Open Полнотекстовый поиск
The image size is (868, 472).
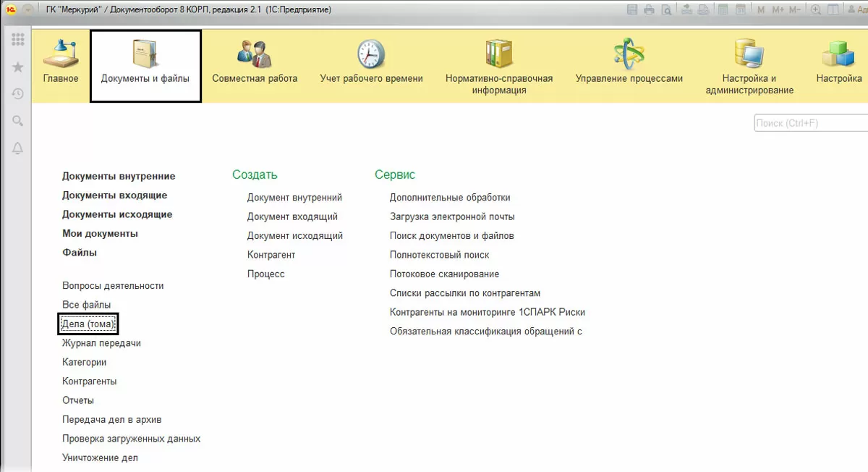[x=439, y=255]
